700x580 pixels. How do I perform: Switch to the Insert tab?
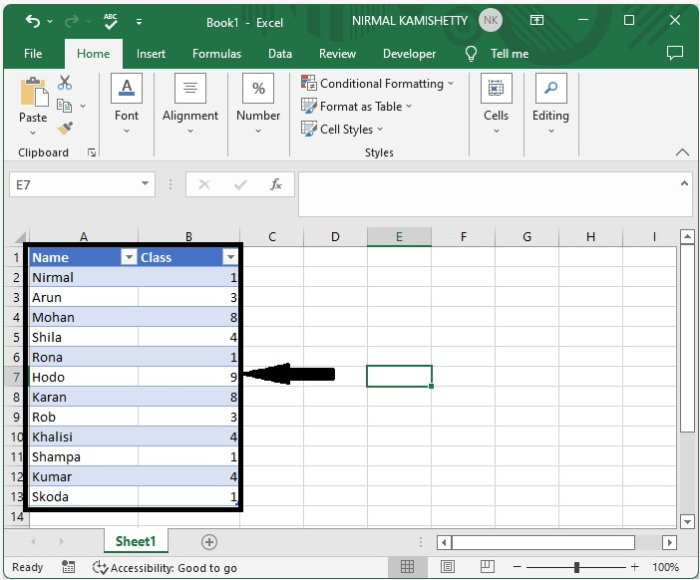click(x=151, y=54)
